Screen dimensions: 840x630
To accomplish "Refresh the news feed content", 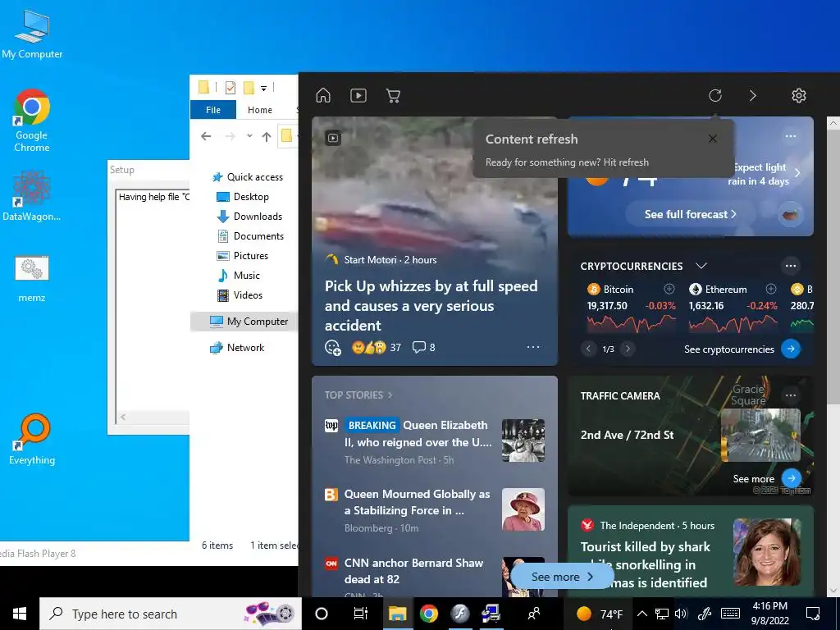I will click(715, 95).
